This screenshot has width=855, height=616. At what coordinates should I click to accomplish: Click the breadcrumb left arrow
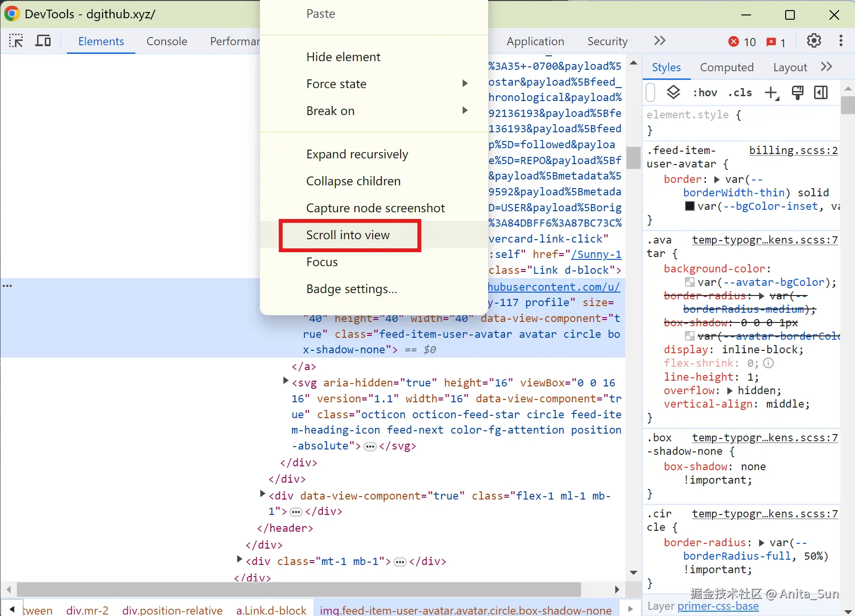tap(12, 609)
